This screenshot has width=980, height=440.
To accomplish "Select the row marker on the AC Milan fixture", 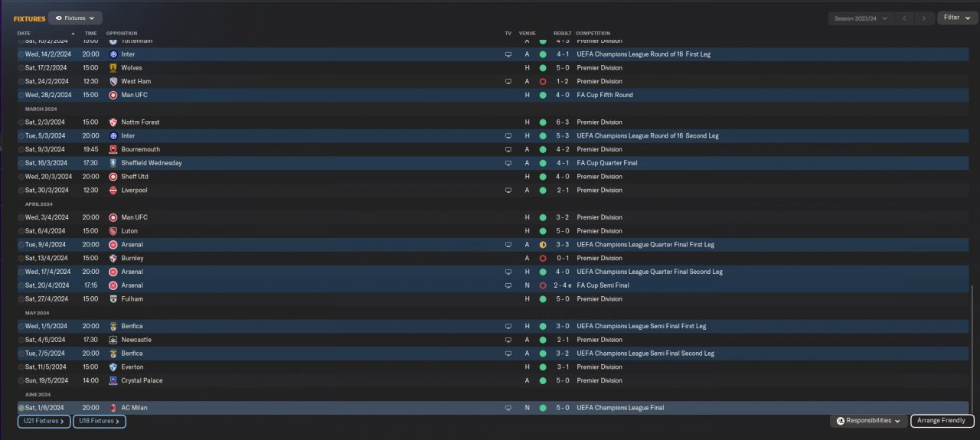I will [x=21, y=408].
